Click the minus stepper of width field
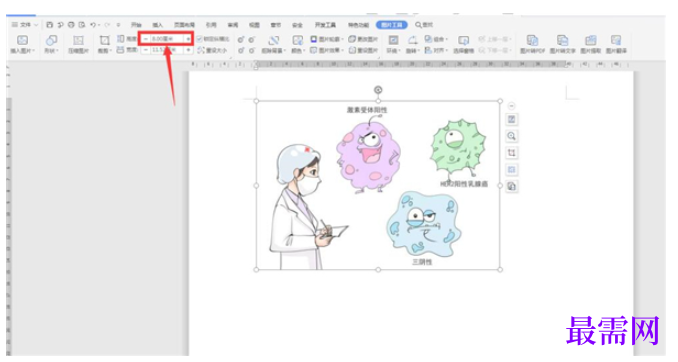This screenshot has width=678, height=362. 145,50
